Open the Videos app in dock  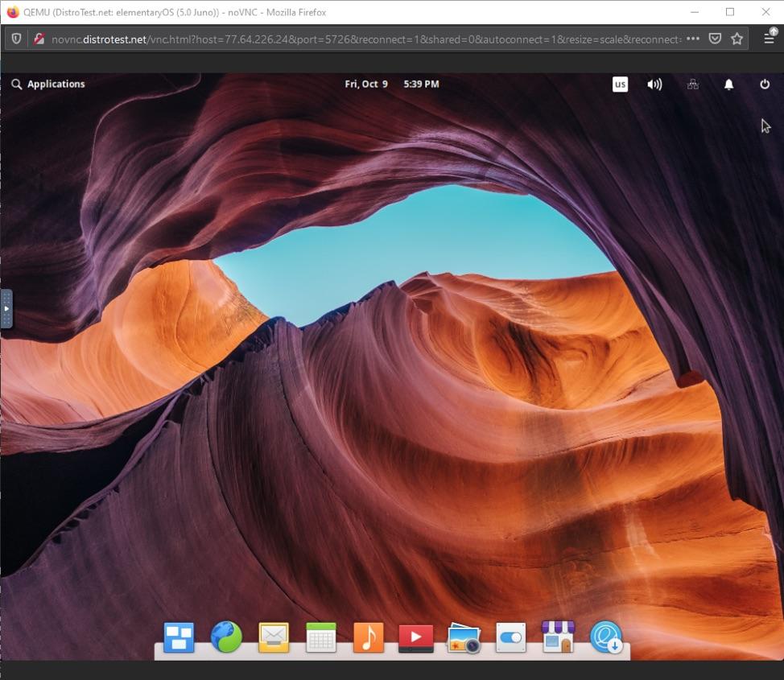point(415,637)
